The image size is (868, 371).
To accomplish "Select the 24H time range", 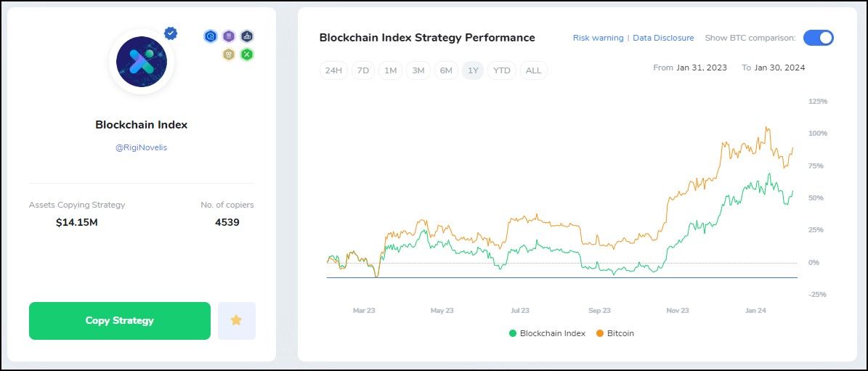I will 333,70.
